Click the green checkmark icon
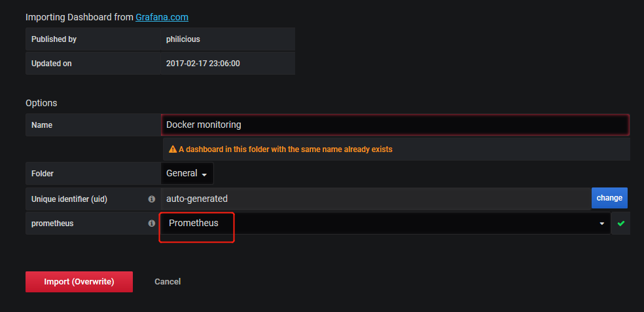The image size is (644, 312). point(620,224)
